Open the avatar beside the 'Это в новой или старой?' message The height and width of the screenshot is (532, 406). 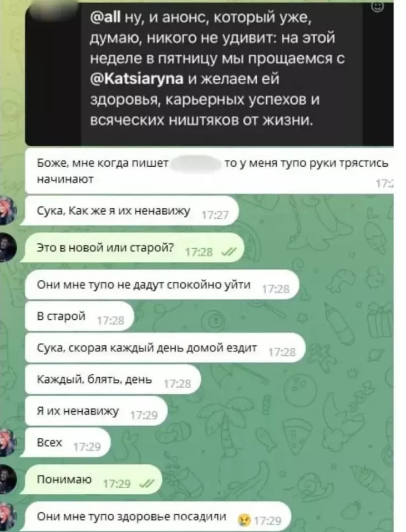click(x=8, y=247)
